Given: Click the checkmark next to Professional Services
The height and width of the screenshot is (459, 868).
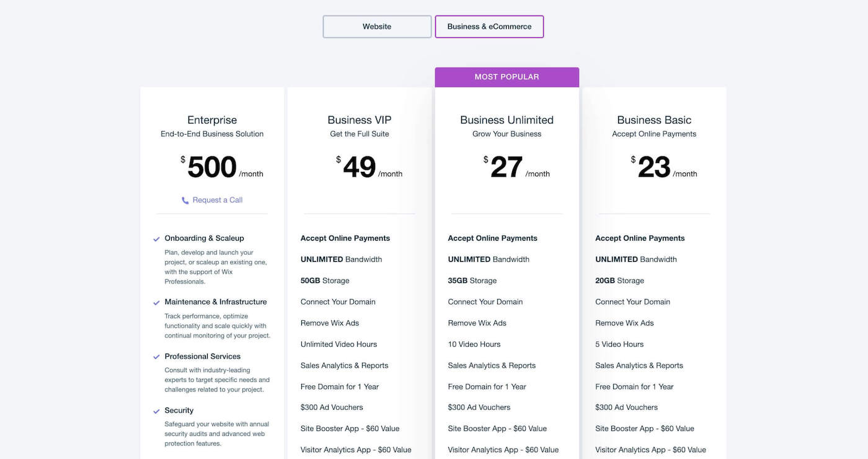Looking at the screenshot, I should tap(156, 357).
